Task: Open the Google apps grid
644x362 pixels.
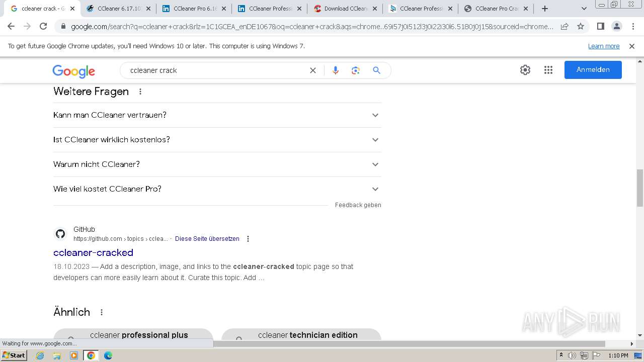Action: (548, 70)
